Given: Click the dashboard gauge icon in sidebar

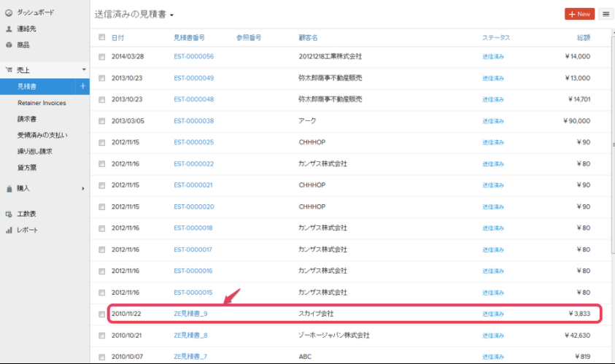Looking at the screenshot, I should [x=8, y=13].
